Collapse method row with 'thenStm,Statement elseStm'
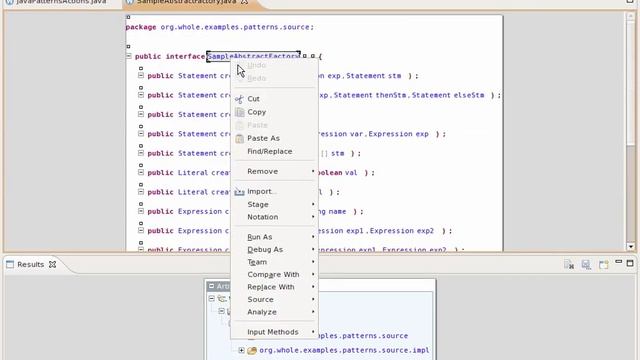Screen dimensions: 640x360 pos(141,95)
